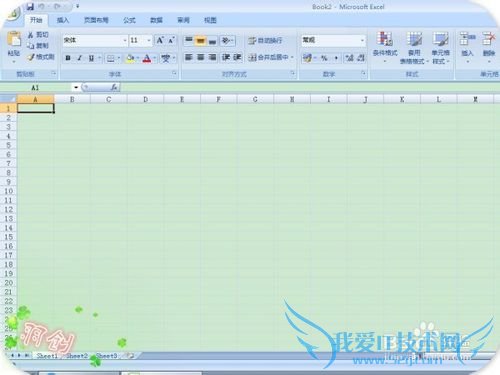Click the Insert cells button

click(x=467, y=47)
